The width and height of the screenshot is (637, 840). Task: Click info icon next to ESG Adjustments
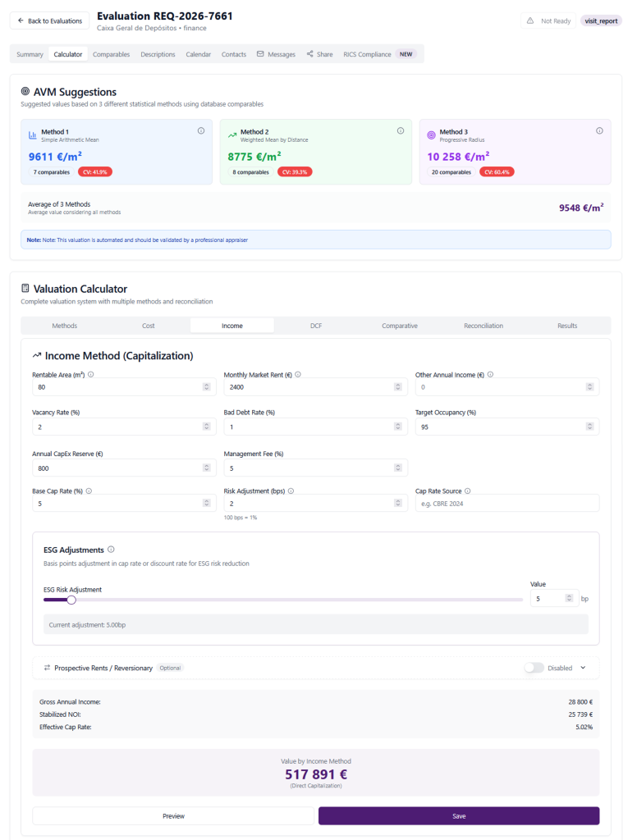pyautogui.click(x=111, y=550)
